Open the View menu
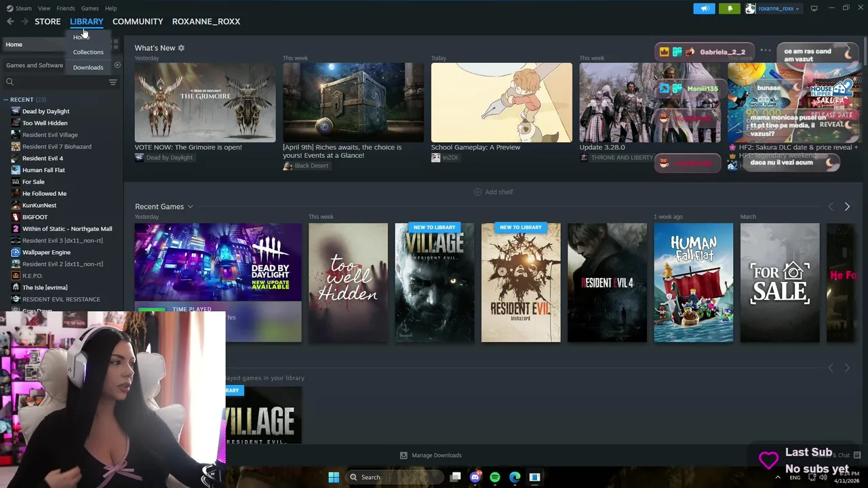 (44, 8)
